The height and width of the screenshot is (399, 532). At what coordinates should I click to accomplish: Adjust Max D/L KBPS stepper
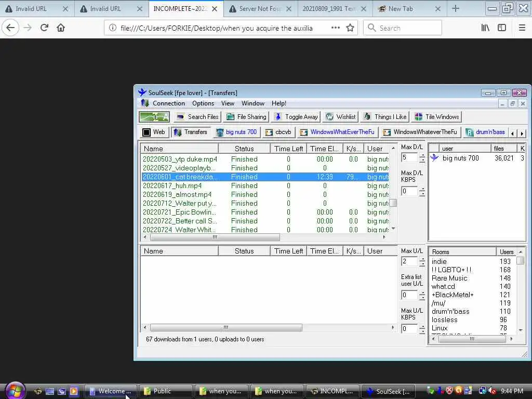pos(422,191)
